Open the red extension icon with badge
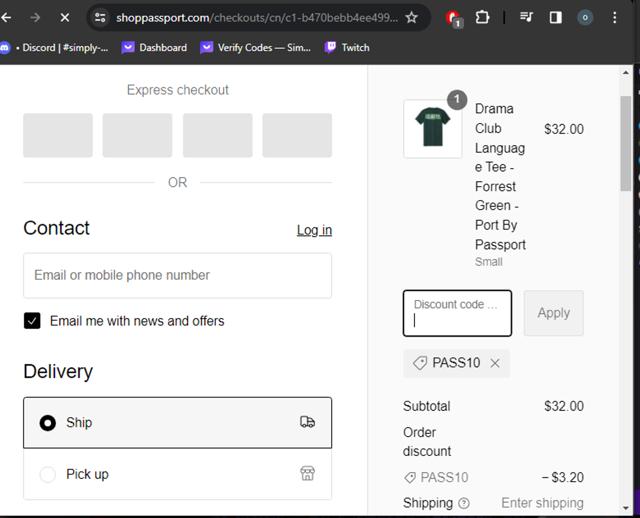This screenshot has height=518, width=640. 453,18
